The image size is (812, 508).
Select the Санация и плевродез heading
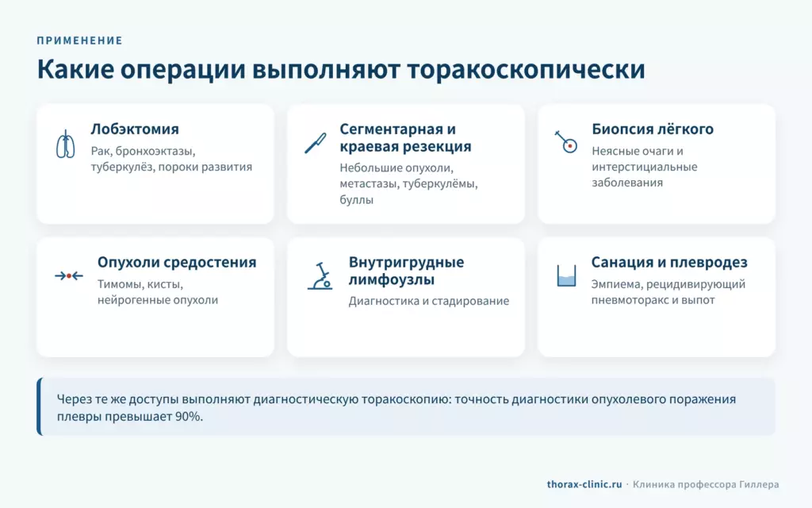click(x=669, y=262)
